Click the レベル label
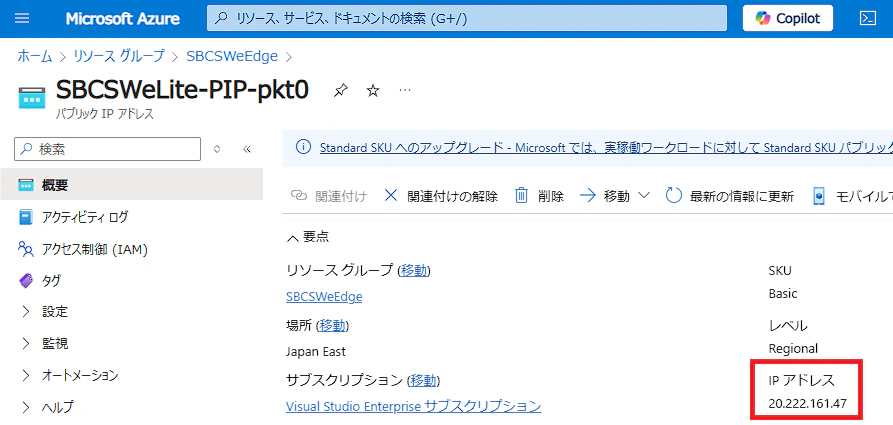893x425 pixels. click(x=788, y=326)
